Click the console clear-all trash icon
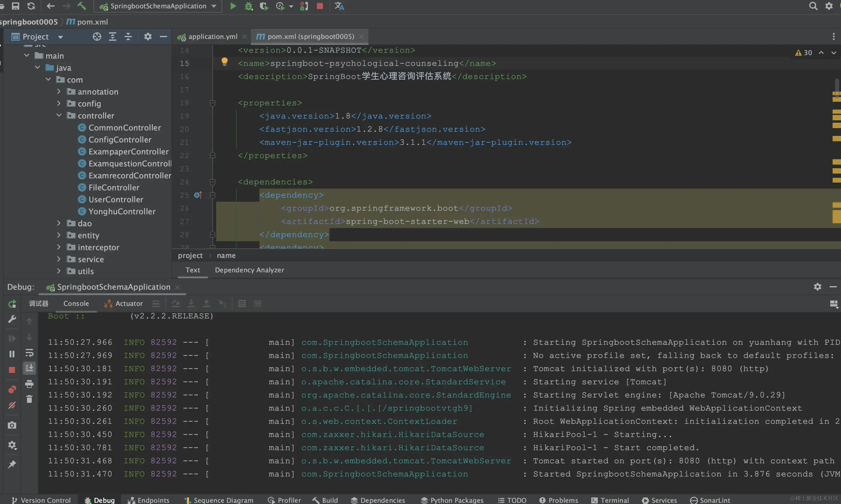The width and height of the screenshot is (841, 504). point(30,399)
